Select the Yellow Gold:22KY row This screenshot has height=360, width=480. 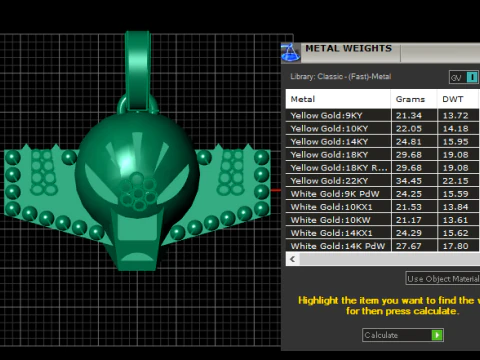click(x=383, y=181)
